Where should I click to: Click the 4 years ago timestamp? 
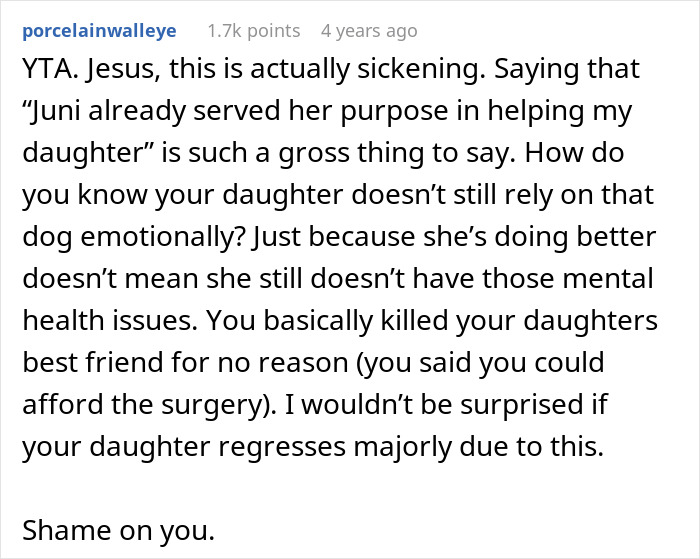tap(368, 31)
